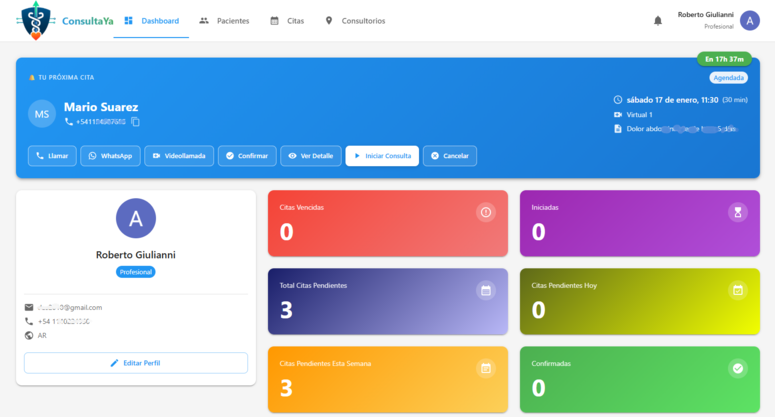Click Roberto Giulianni name in profile card

coord(135,255)
